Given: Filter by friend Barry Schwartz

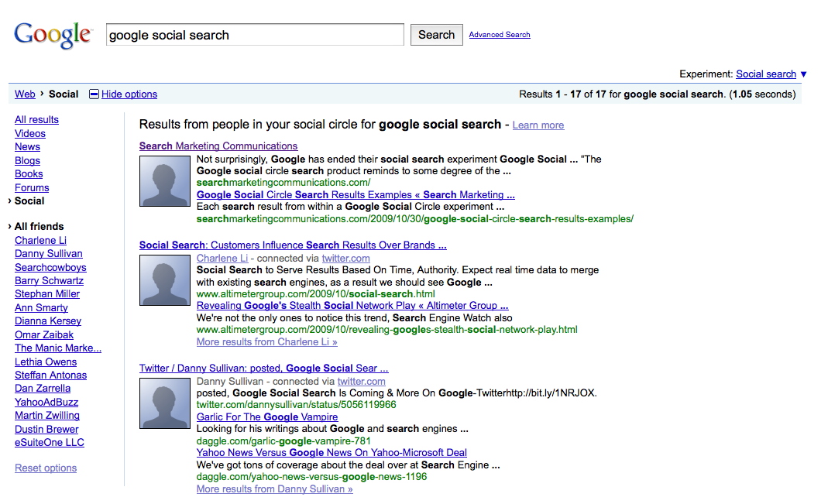Looking at the screenshot, I should [49, 280].
